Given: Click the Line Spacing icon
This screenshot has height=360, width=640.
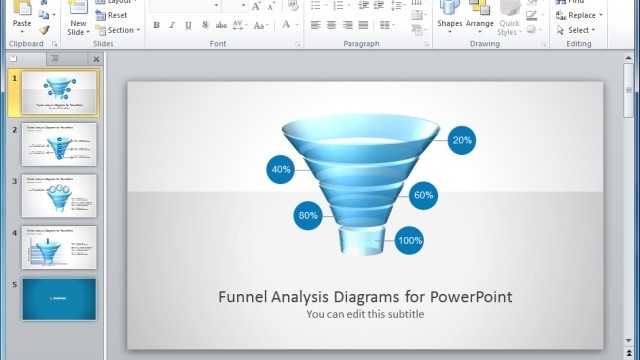Looking at the screenshot, I should tap(395, 5).
